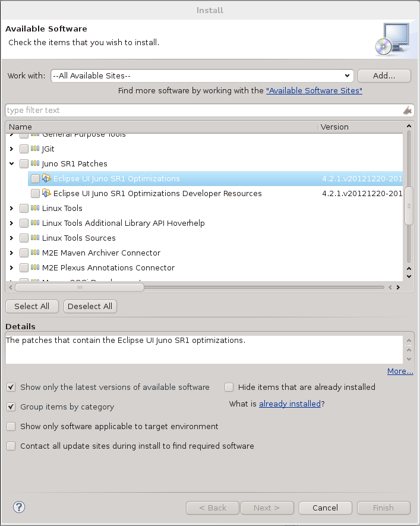Click the Select All button
Screen dimensions: 420x526
click(x=32, y=306)
